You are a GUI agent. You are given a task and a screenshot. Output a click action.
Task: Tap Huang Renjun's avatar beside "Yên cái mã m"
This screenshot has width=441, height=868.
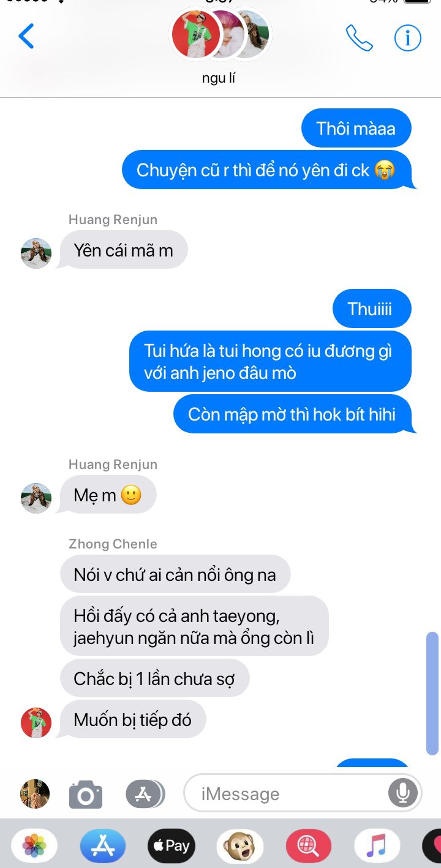(36, 253)
